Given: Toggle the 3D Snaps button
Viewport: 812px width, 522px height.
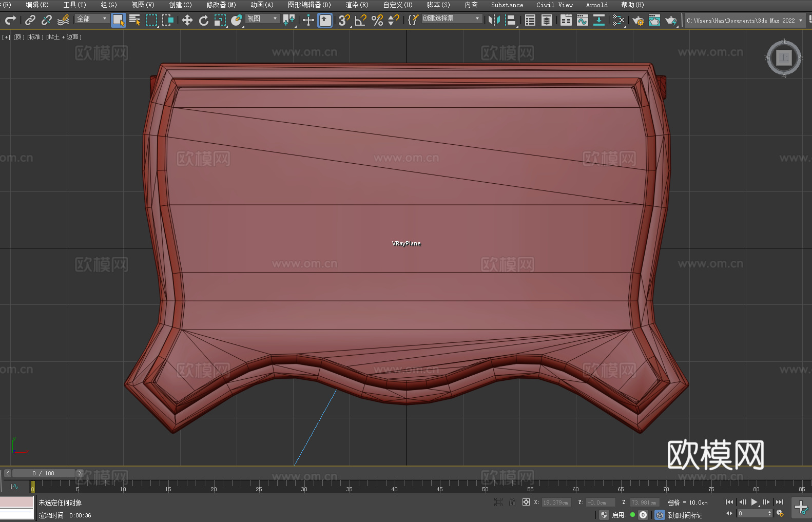Looking at the screenshot, I should (x=344, y=21).
